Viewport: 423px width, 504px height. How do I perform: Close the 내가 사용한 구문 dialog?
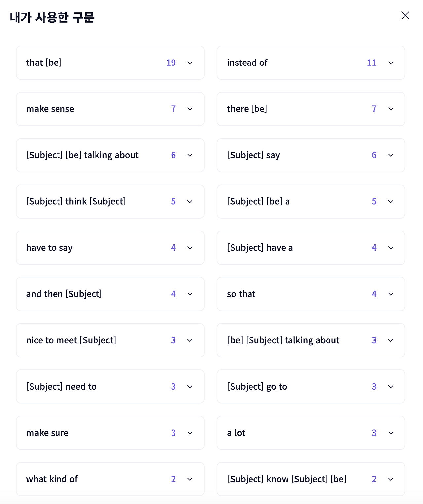pyautogui.click(x=405, y=15)
